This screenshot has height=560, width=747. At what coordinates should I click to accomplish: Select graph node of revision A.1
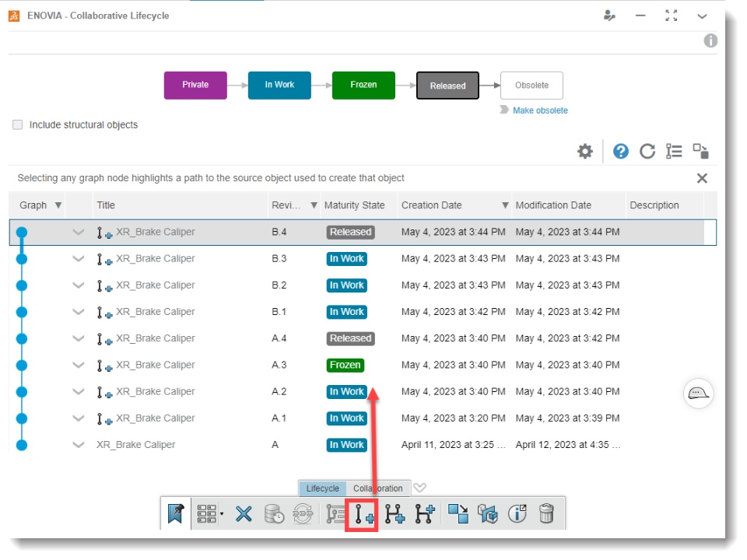click(x=22, y=418)
